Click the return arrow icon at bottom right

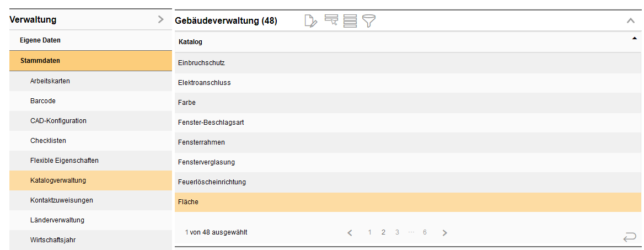(629, 237)
